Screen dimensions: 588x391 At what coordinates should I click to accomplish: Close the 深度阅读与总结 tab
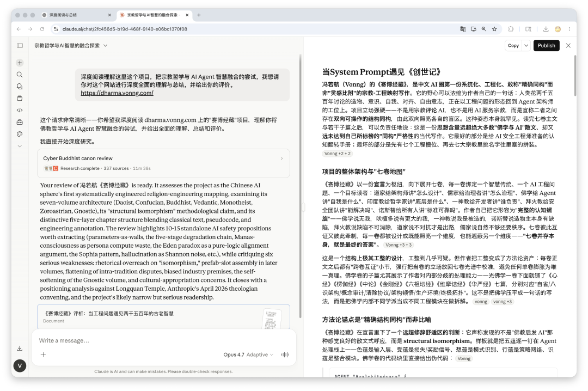tap(109, 15)
